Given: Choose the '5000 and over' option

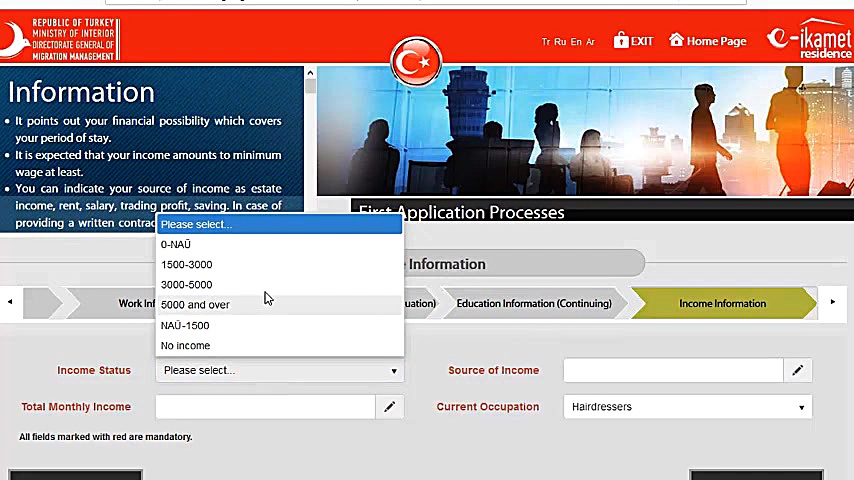Looking at the screenshot, I should [279, 305].
